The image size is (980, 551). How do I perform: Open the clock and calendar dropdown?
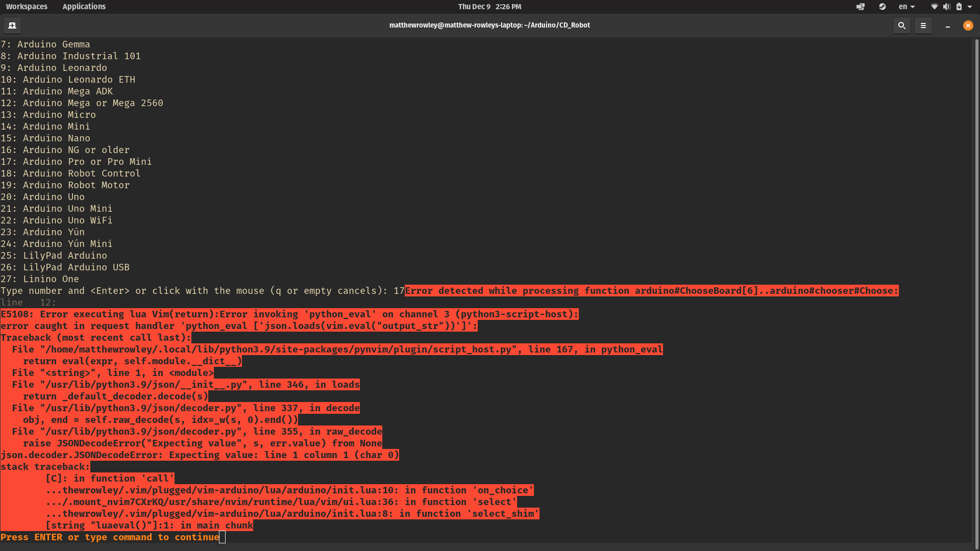489,7
